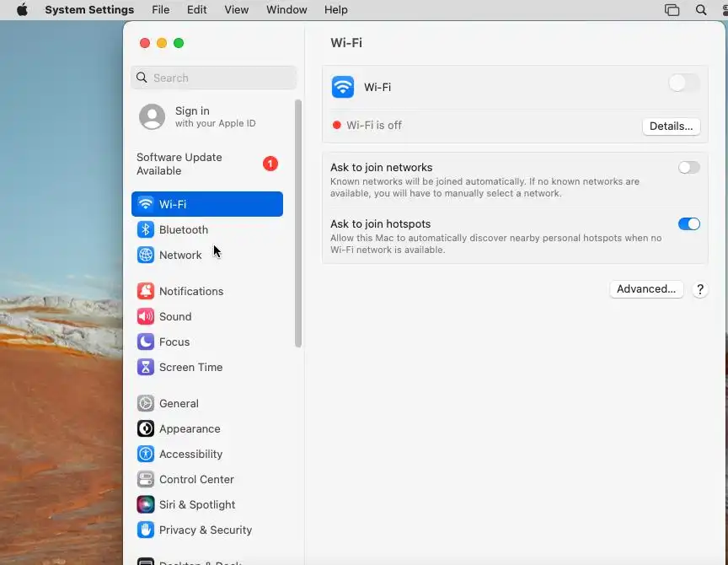Click the General gear icon
Viewport: 728px width, 565px height.
tap(146, 403)
